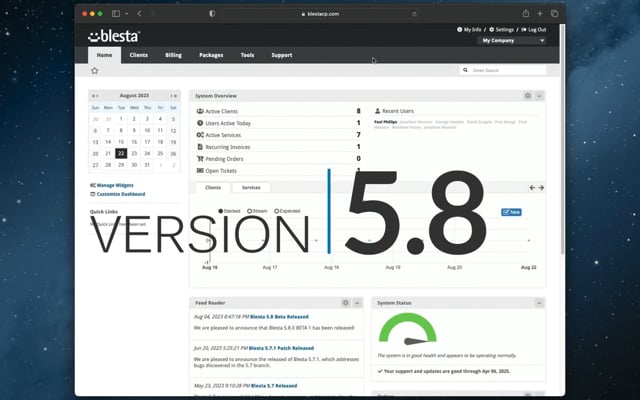The height and width of the screenshot is (400, 640).
Task: Click the star quick link icon
Action: [x=95, y=71]
